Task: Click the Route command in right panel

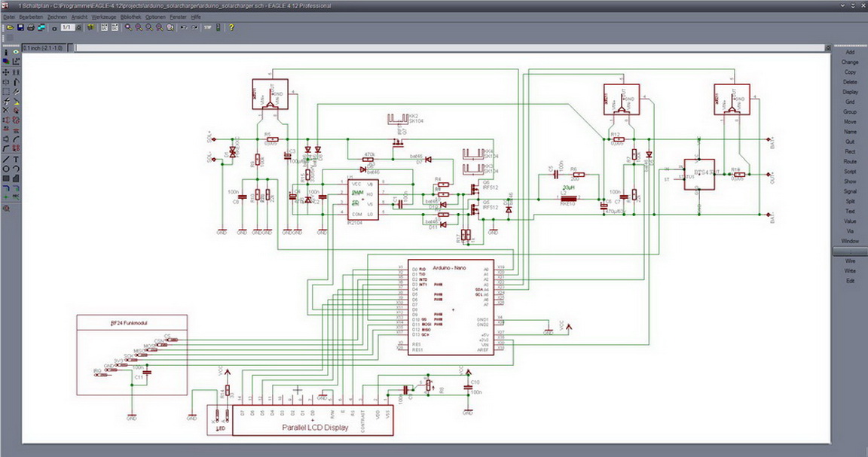Action: click(x=850, y=162)
